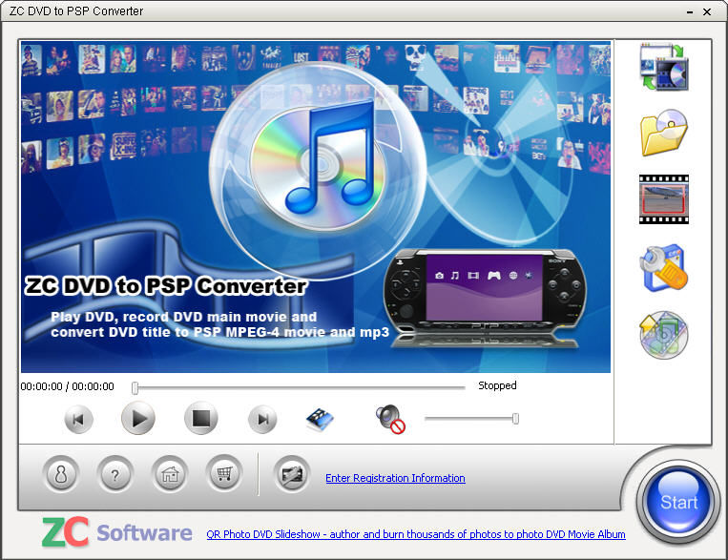Minimize the ZC DVD converter window
The width and height of the screenshot is (728, 560).
click(x=690, y=12)
